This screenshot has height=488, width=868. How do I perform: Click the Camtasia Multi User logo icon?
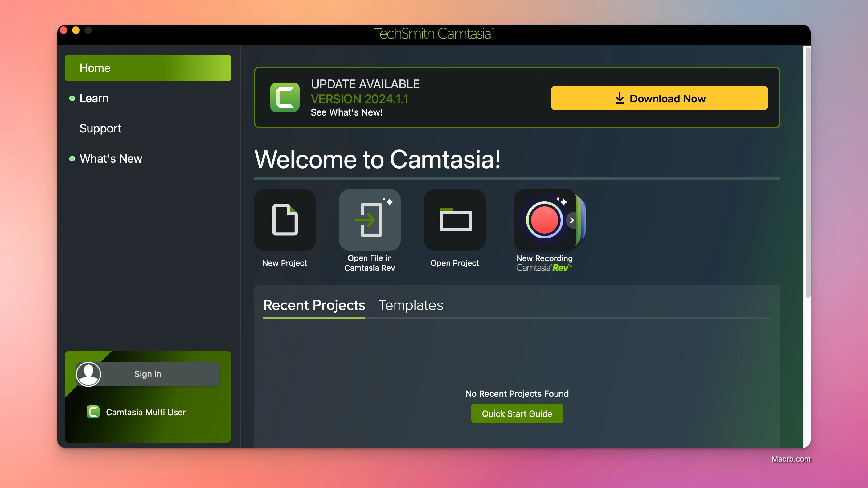point(93,412)
